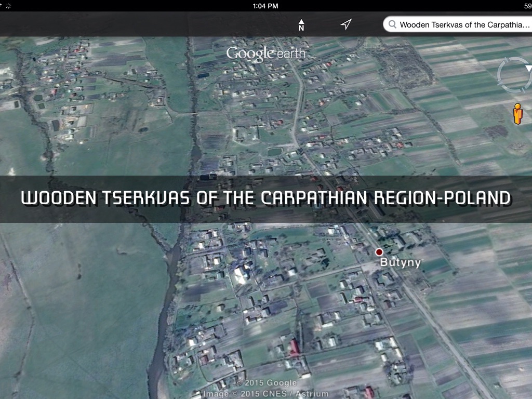Screen dimensions: 532x399
Task: Tap the loading spinner in status bar
Action: coord(8,6)
